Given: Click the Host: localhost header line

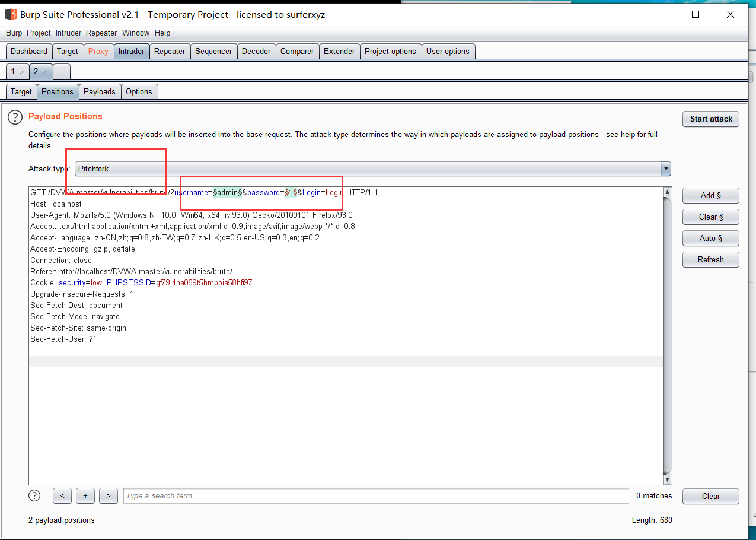Looking at the screenshot, I should [x=56, y=204].
